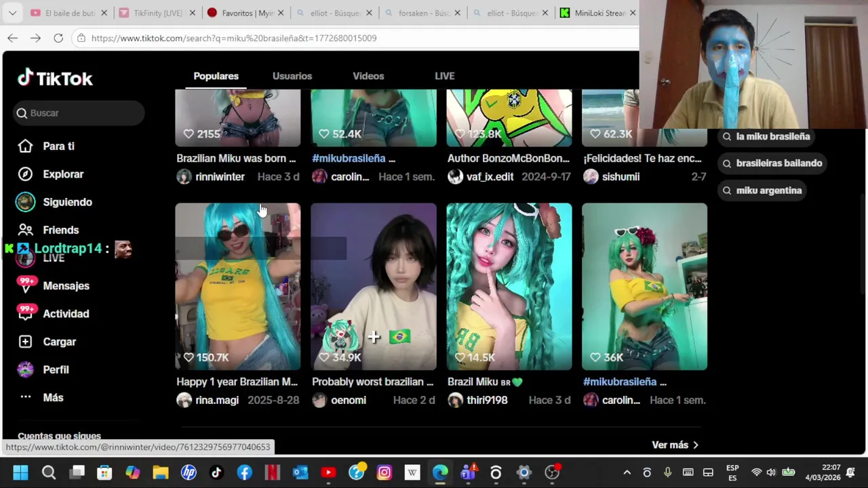Switch to the Populares tab

click(216, 76)
